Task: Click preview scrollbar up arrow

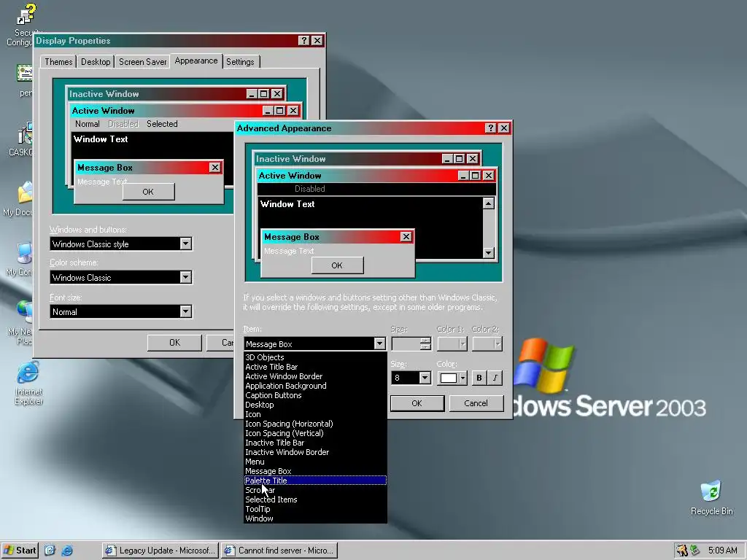Action: point(488,203)
